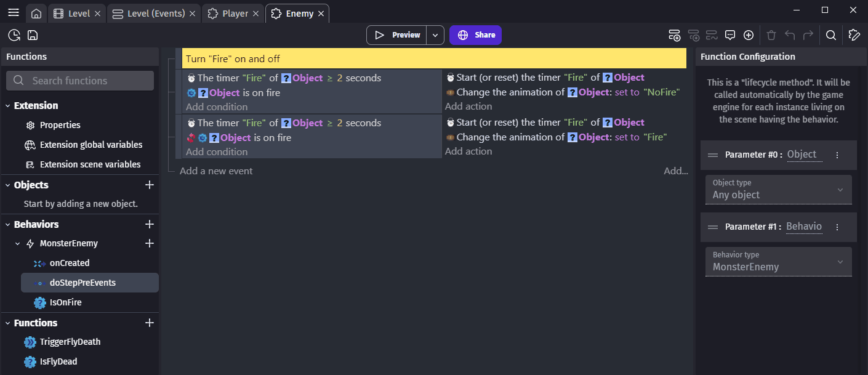Open the hamburger main menu
This screenshot has height=375, width=868.
(x=14, y=13)
